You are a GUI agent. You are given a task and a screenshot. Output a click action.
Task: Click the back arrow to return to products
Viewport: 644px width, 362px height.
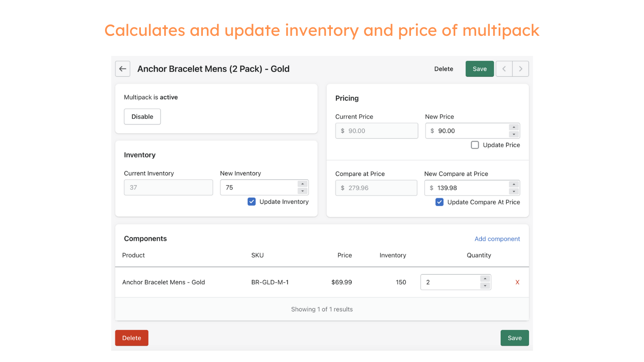coord(122,69)
